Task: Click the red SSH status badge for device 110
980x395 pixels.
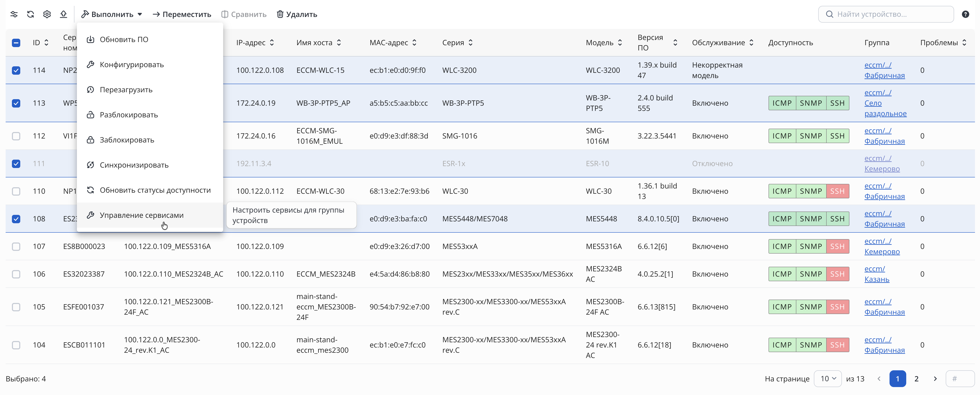Action: [x=837, y=191]
